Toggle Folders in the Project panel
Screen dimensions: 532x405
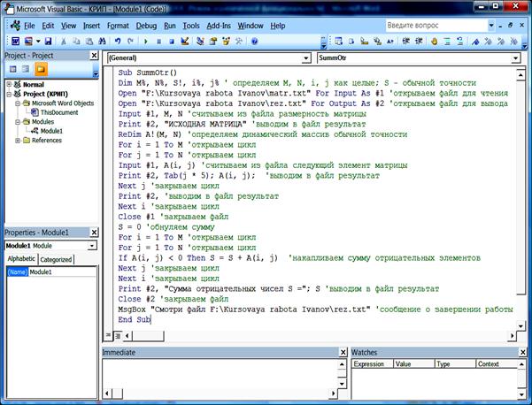(41, 69)
